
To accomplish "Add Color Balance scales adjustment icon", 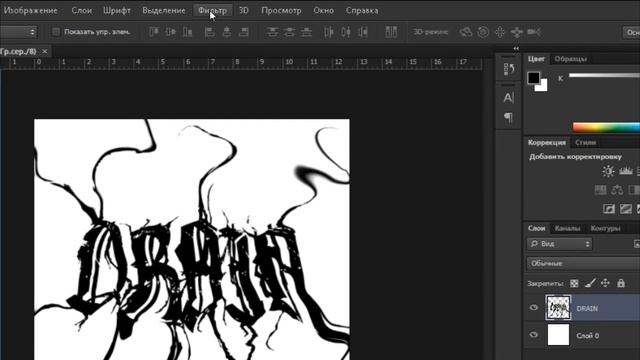I will [617, 190].
